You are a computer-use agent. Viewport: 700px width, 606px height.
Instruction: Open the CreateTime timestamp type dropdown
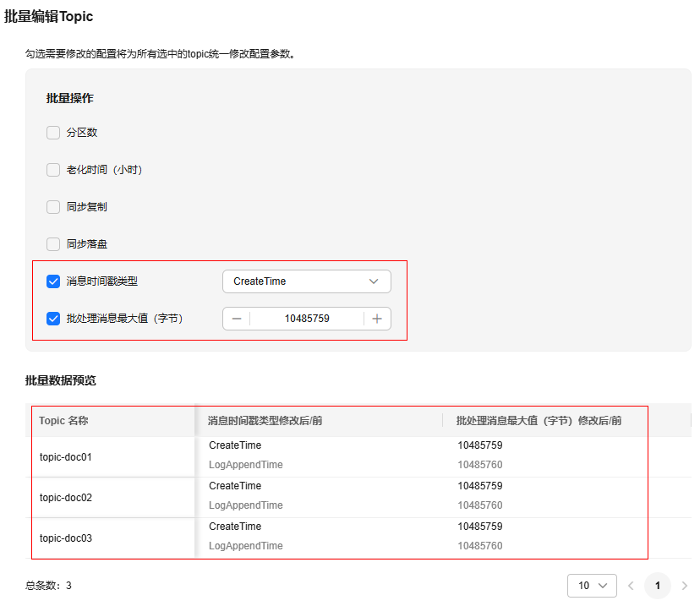coord(306,281)
